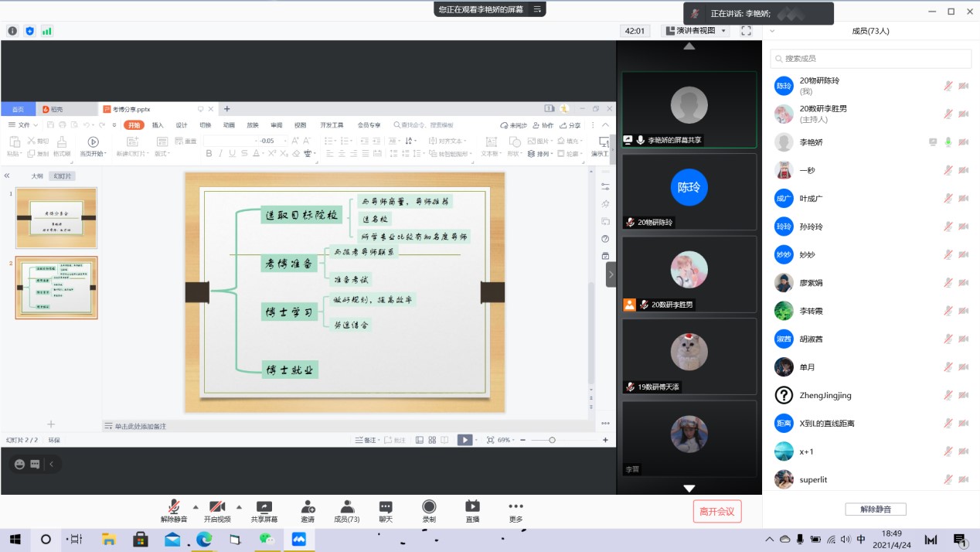Open the menu beside the screen-viewing banner
The height and width of the screenshot is (552, 980).
(x=537, y=9)
